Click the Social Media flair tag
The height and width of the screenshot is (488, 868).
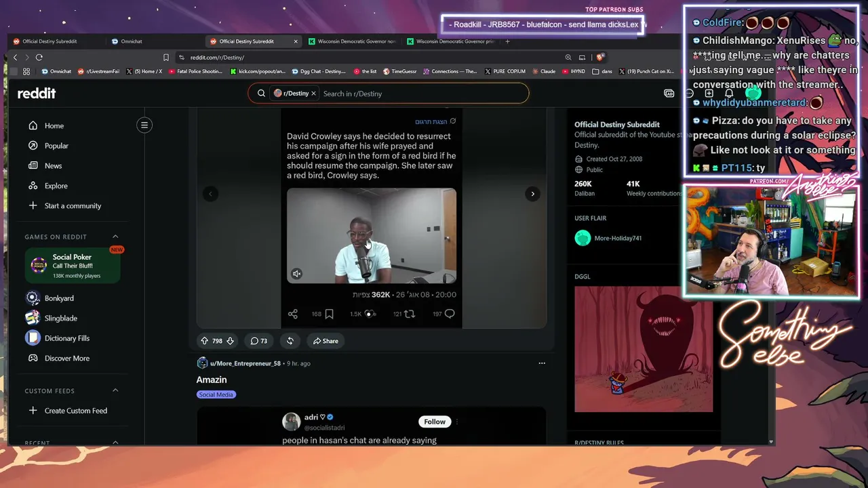point(216,394)
